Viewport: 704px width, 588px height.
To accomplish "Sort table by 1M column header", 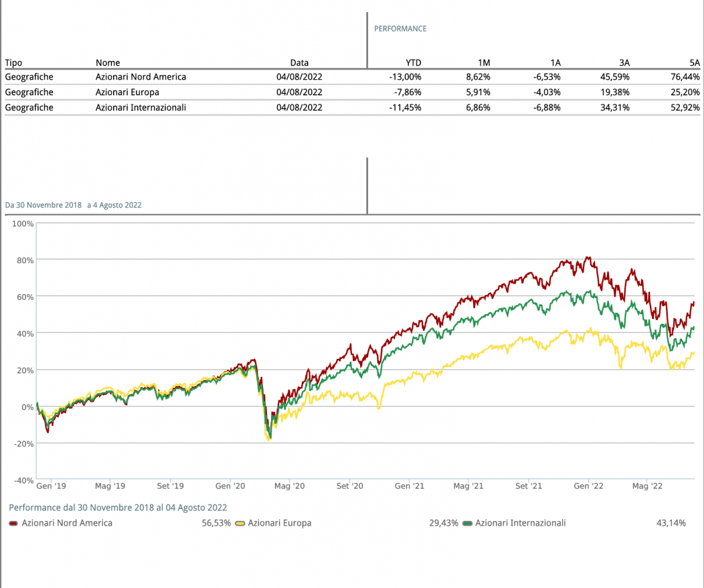I will [x=483, y=63].
